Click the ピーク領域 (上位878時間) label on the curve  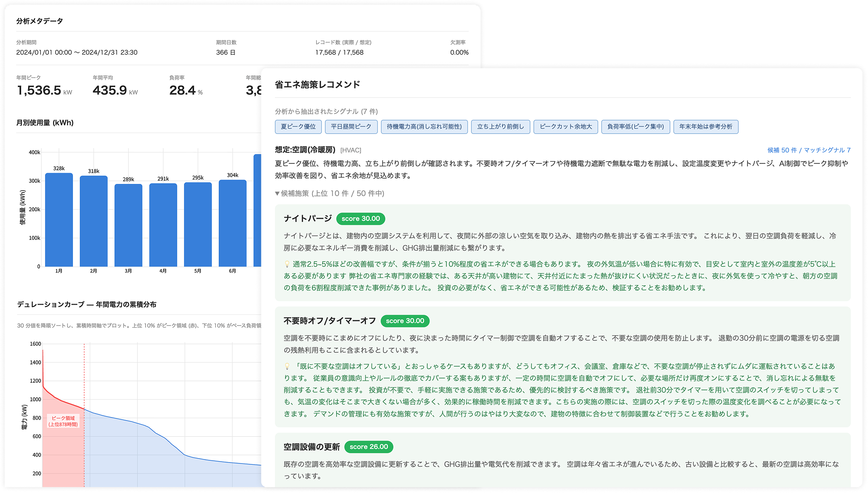[63, 422]
